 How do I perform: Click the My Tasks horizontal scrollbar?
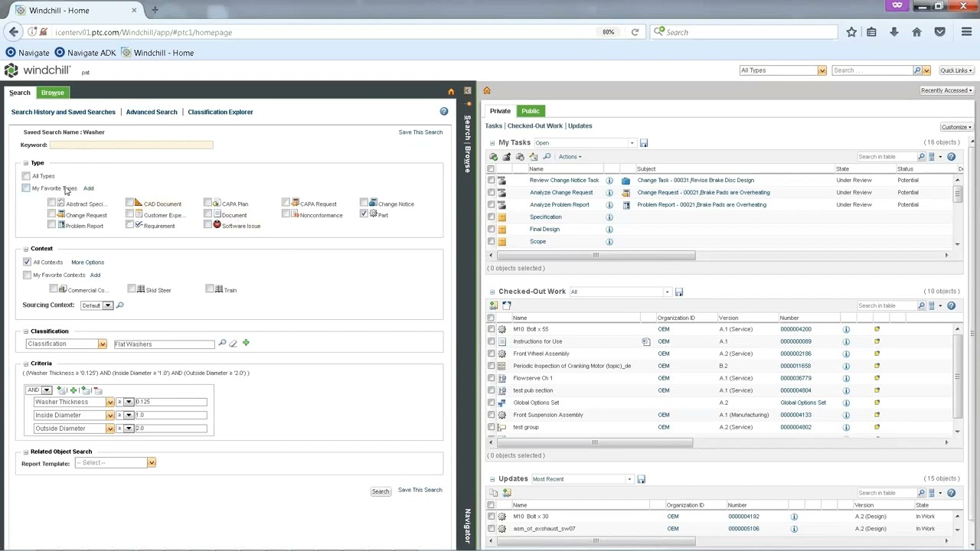tap(597, 256)
